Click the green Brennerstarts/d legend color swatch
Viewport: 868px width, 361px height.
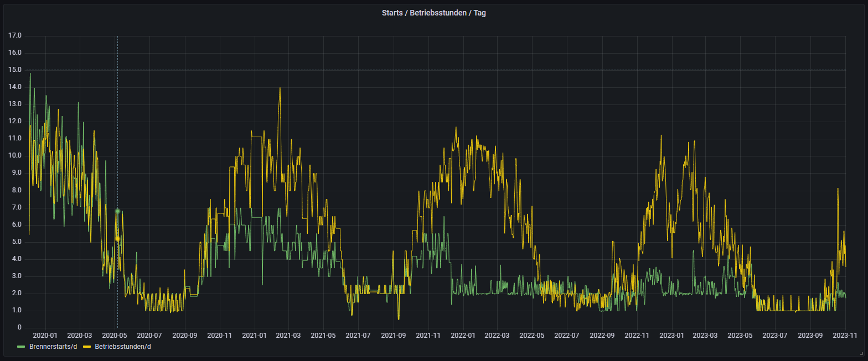click(x=22, y=347)
